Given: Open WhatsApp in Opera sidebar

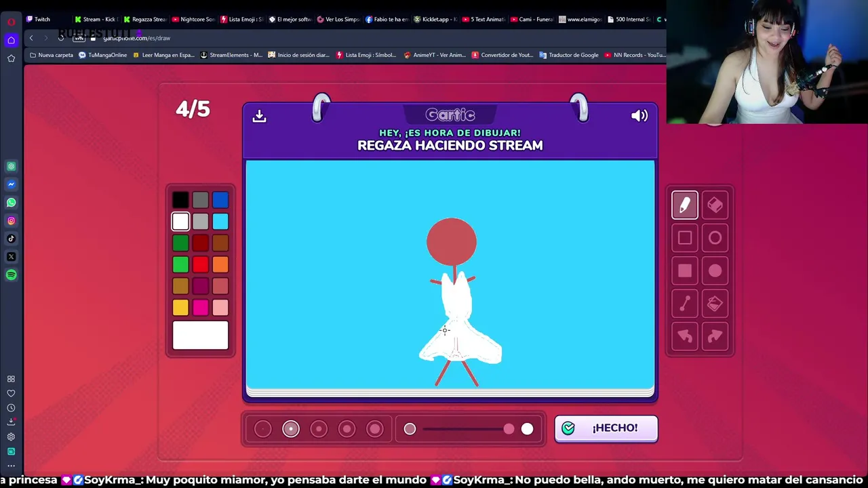Looking at the screenshot, I should 11,203.
